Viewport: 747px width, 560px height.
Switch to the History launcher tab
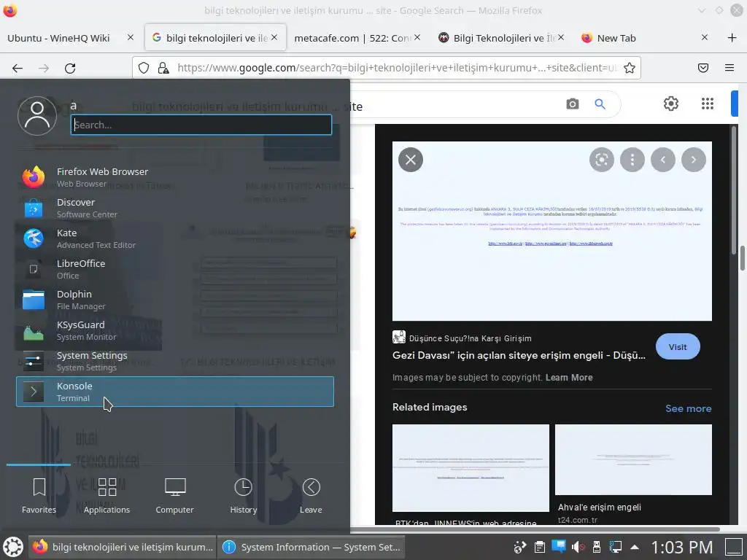coord(244,495)
